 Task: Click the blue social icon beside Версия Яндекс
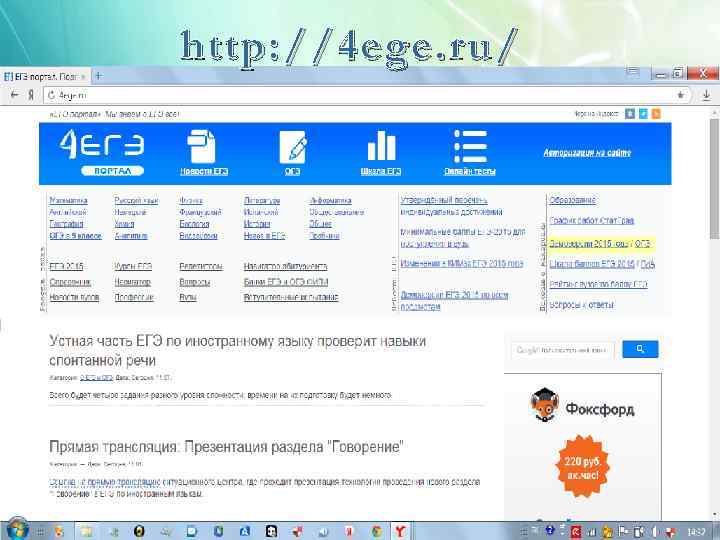(x=630, y=113)
